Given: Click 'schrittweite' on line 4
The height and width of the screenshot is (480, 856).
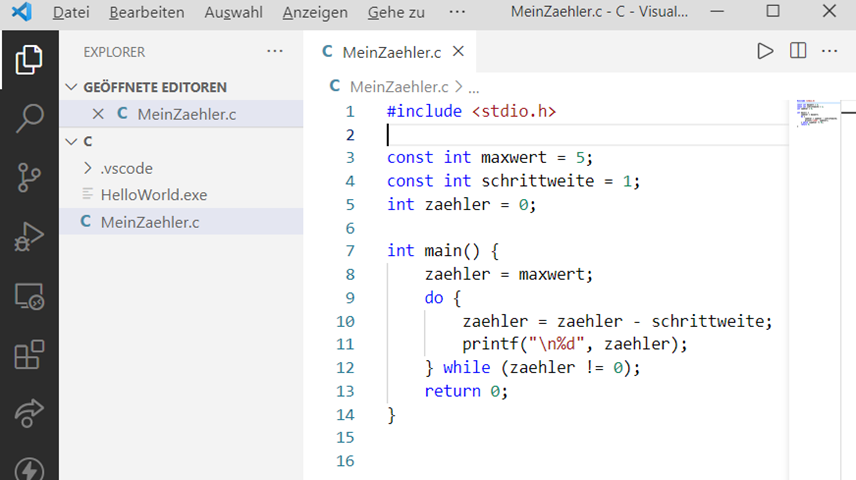Looking at the screenshot, I should point(538,181).
